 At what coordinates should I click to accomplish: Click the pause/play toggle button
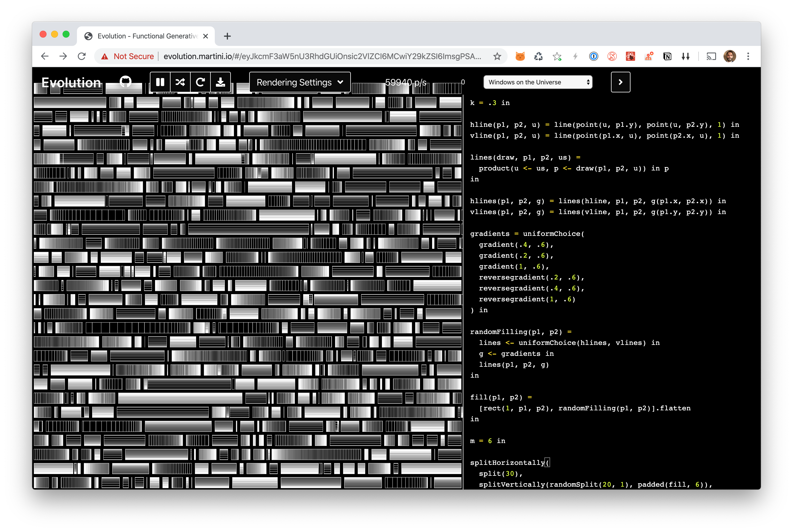pos(160,82)
